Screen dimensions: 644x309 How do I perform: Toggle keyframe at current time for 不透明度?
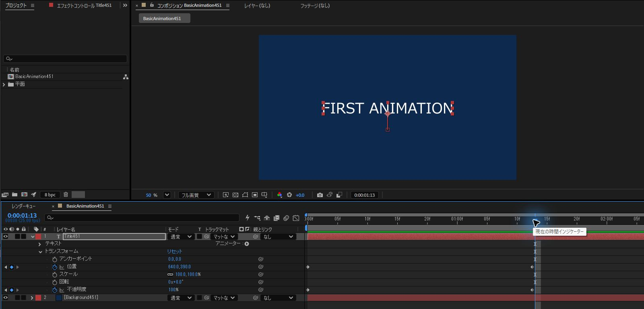(12, 290)
